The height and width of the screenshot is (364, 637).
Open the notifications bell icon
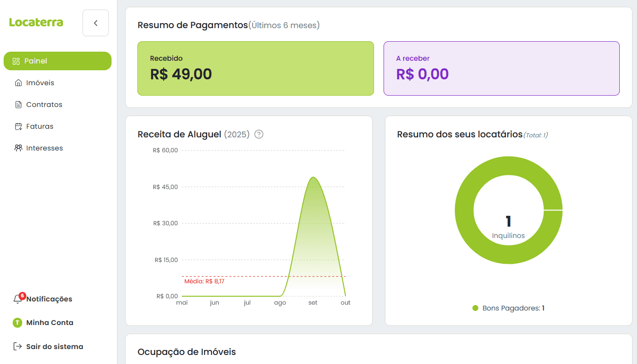(x=18, y=300)
